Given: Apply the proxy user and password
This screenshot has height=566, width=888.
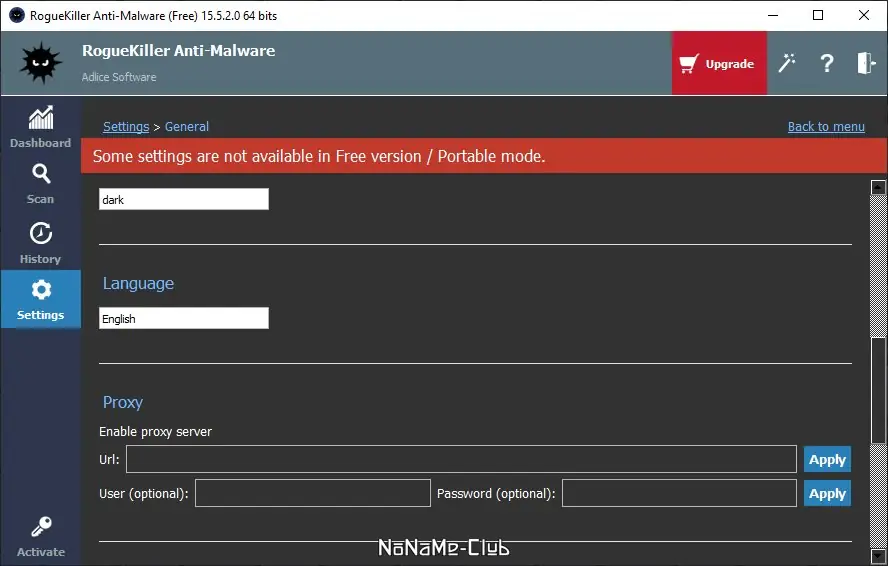Looking at the screenshot, I should pyautogui.click(x=827, y=493).
